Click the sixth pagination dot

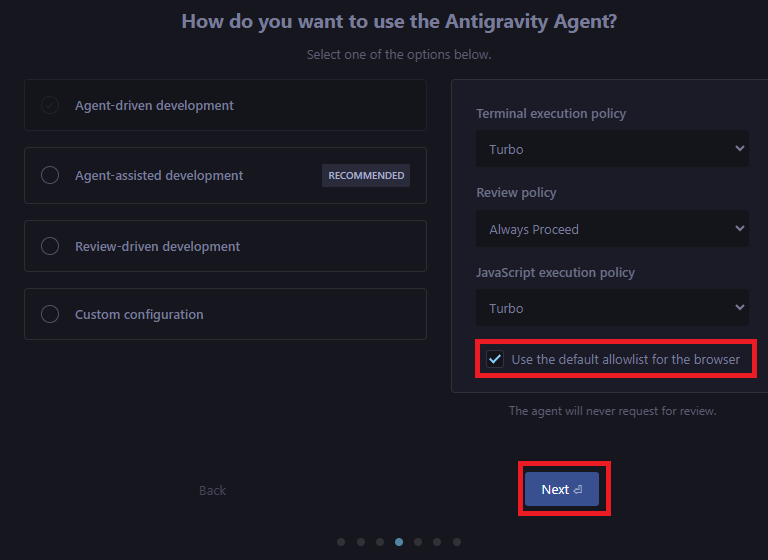[437, 542]
